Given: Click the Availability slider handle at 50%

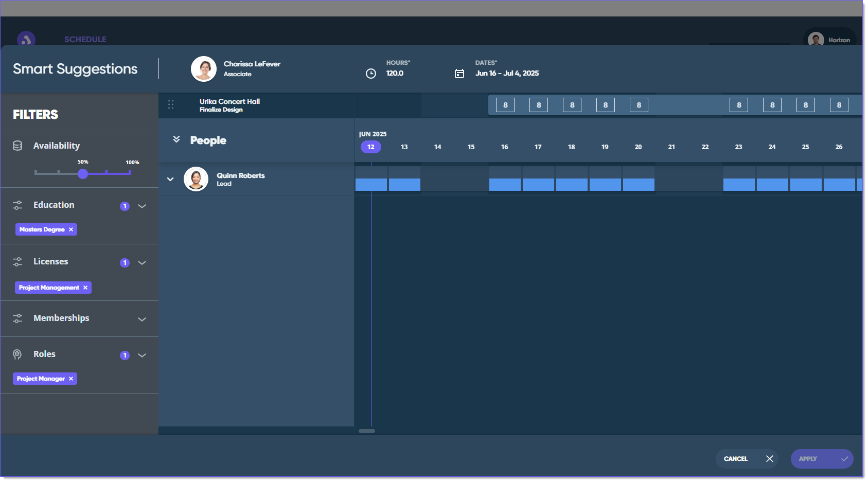Looking at the screenshot, I should 83,174.
